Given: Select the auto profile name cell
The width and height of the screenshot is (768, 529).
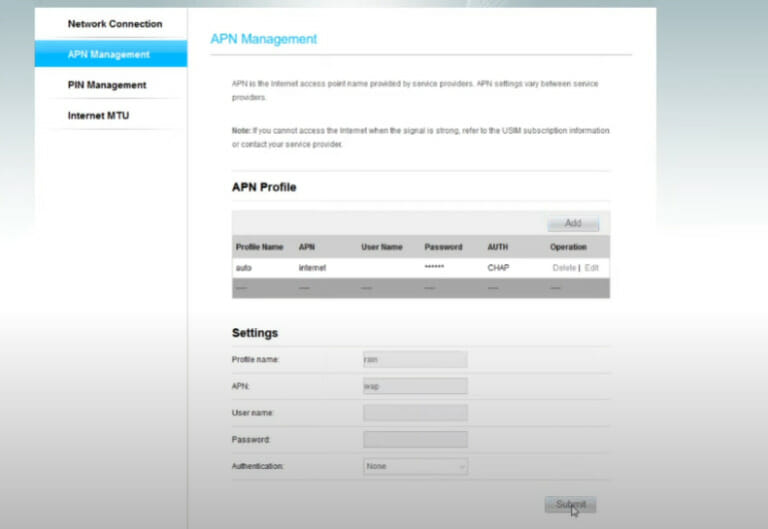Looking at the screenshot, I should pyautogui.click(x=243, y=268).
